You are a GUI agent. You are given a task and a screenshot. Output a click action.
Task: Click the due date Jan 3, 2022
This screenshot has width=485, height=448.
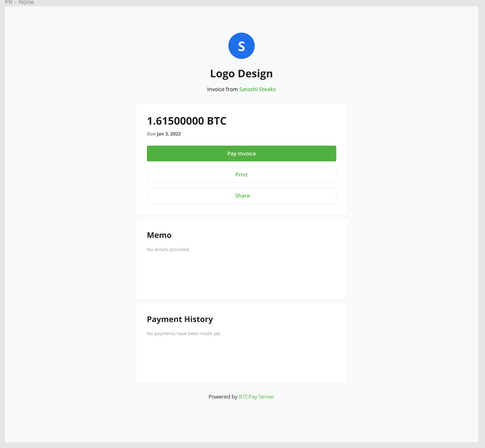168,134
